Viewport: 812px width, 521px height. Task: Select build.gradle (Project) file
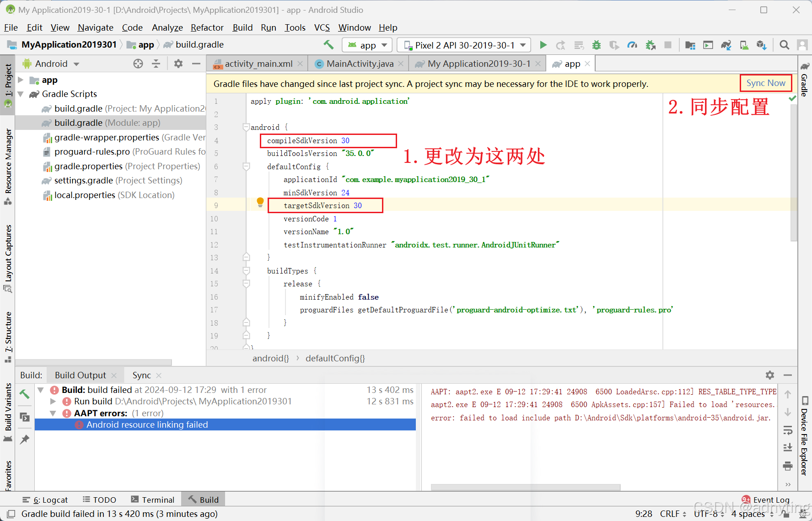click(x=124, y=108)
